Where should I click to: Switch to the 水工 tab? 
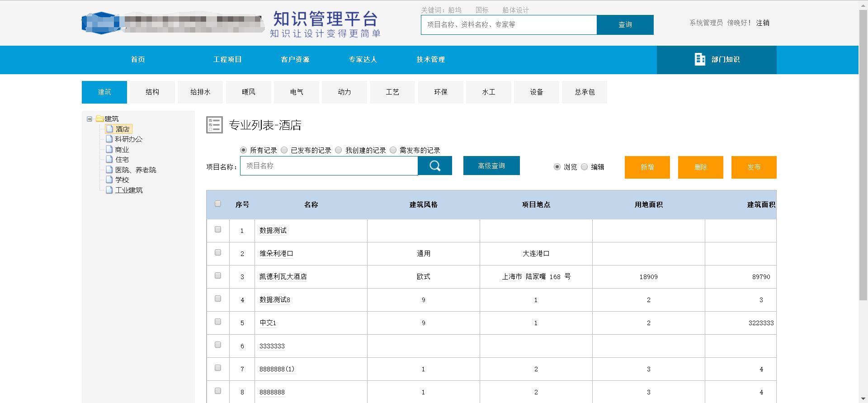[x=489, y=92]
